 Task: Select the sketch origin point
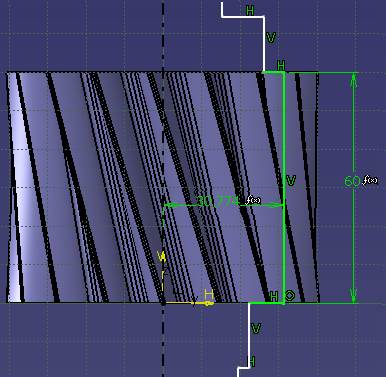coord(163,303)
